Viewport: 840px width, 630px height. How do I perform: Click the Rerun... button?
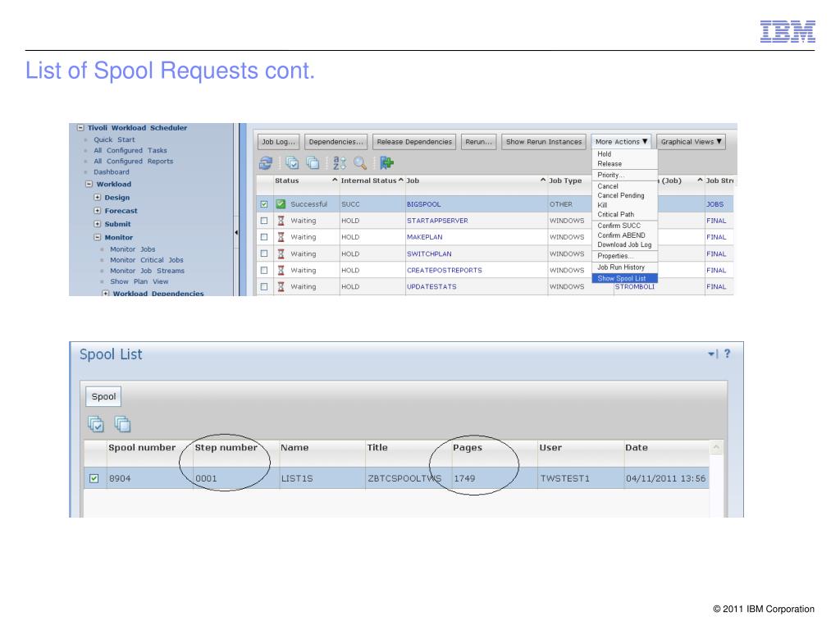478,142
